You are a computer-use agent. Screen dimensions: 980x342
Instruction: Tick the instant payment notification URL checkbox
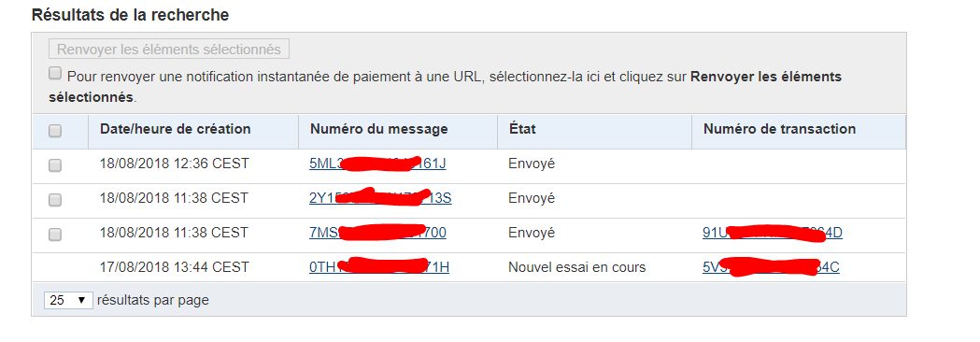coord(55,74)
